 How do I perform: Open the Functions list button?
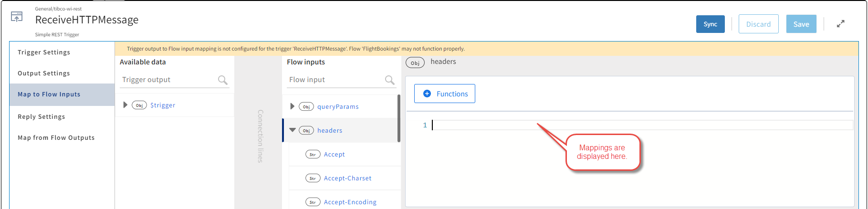[x=445, y=94]
